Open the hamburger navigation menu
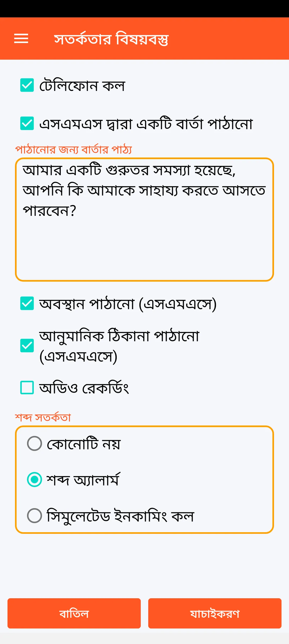 (x=21, y=39)
